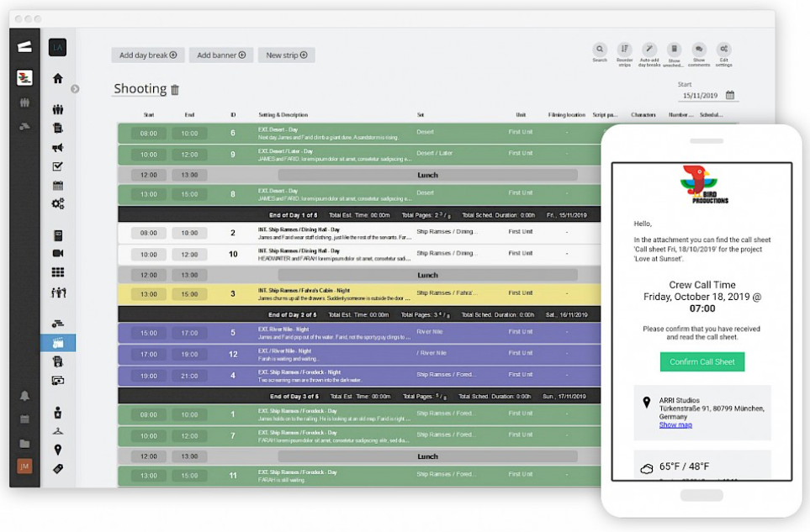Click Crew Call Time heading on phone

[x=702, y=285]
